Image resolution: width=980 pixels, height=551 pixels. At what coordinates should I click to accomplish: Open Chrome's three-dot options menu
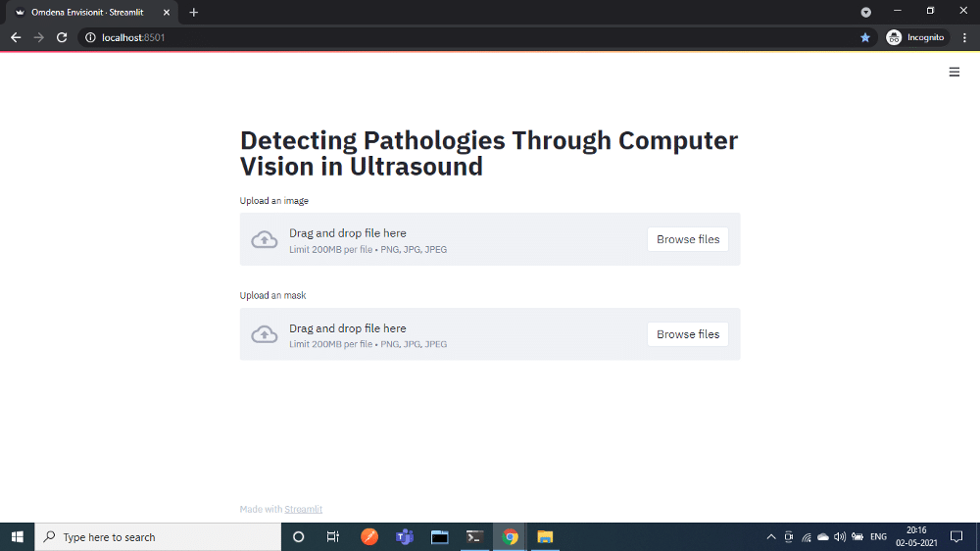(x=965, y=37)
